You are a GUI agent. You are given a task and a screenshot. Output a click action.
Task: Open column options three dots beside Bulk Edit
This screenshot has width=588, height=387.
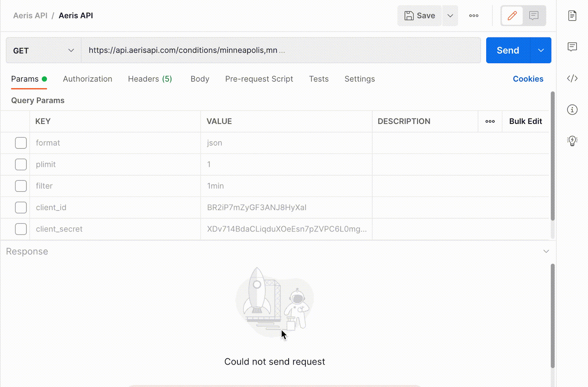point(490,121)
